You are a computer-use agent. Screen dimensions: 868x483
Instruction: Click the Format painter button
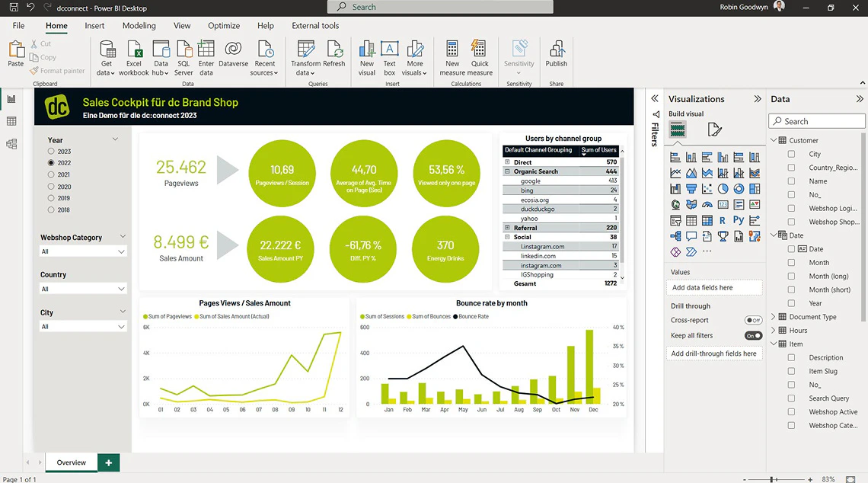tap(58, 71)
